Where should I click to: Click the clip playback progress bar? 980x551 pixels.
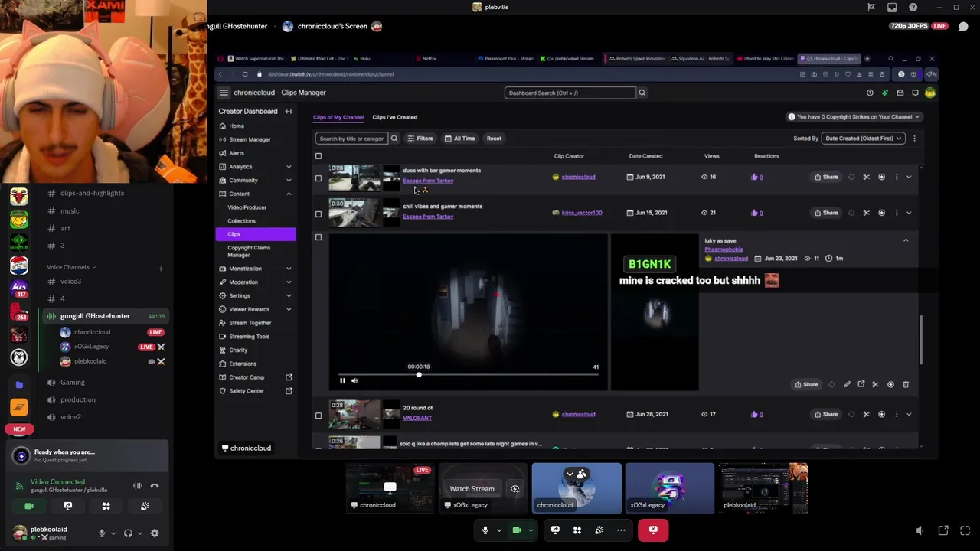click(x=467, y=374)
